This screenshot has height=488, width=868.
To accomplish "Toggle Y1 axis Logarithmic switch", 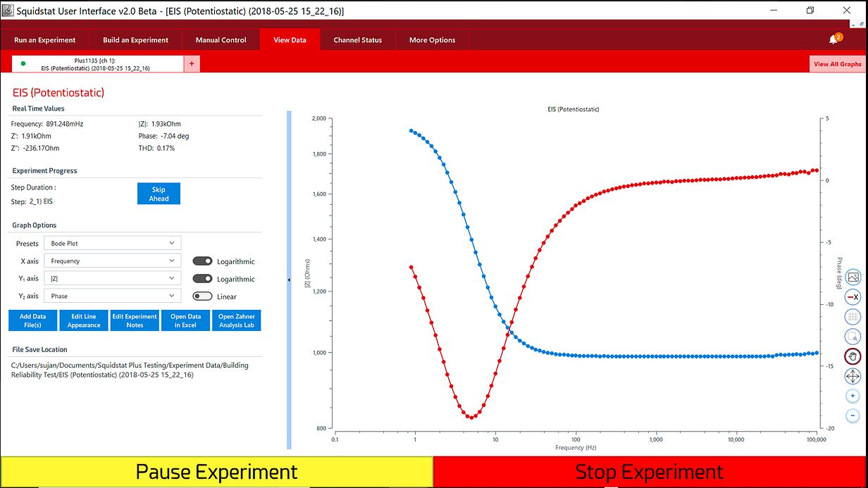I will [202, 279].
